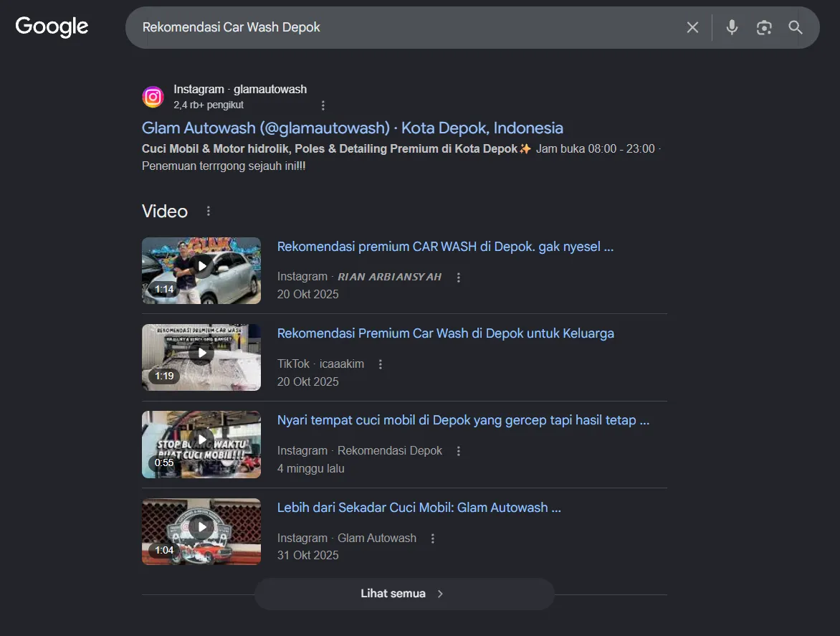The image size is (840, 636).
Task: Play the 1:19 foam car wash thumbnail
Action: (x=201, y=357)
